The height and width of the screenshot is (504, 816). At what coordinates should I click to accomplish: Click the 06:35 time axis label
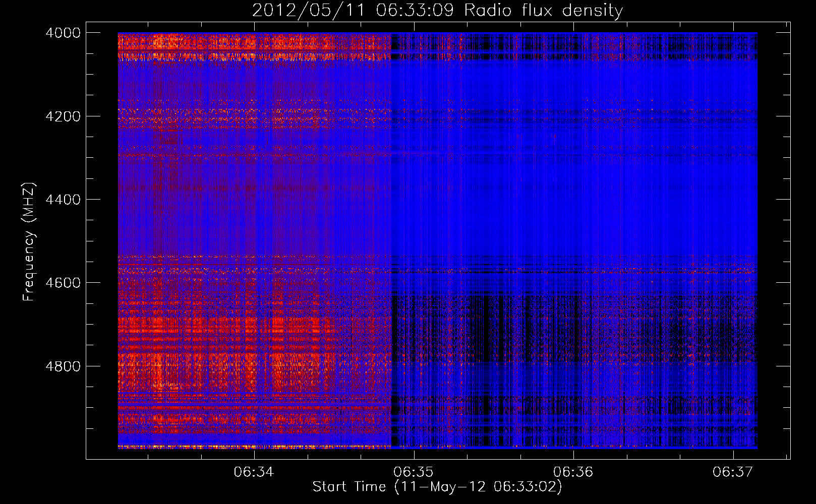(414, 472)
